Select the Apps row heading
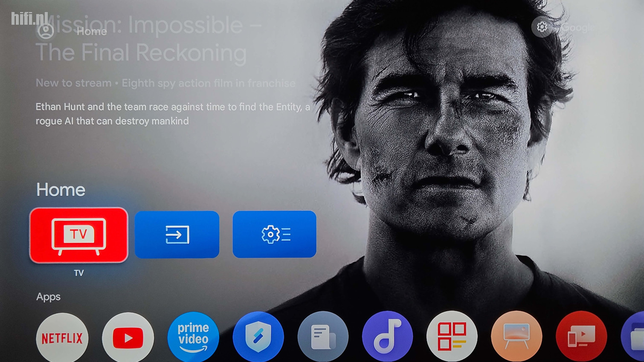Image resolution: width=644 pixels, height=362 pixels. 48,297
